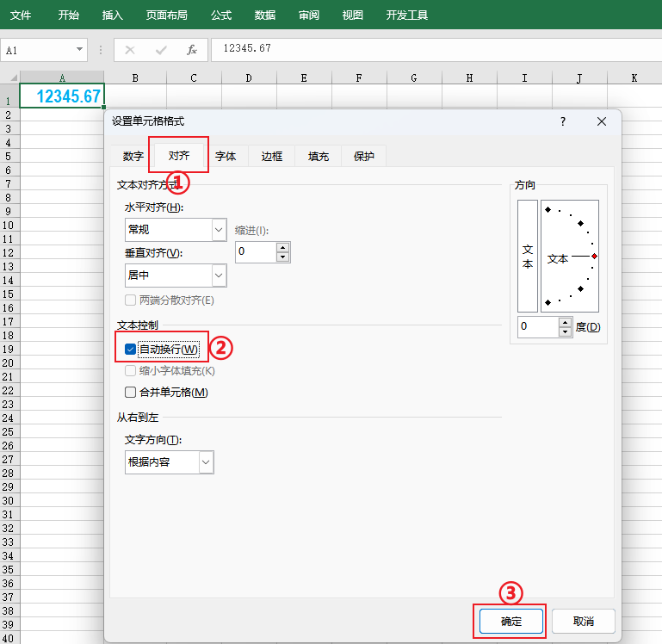Enable the 合并单元格 checkbox
The image size is (662, 644).
tap(131, 393)
